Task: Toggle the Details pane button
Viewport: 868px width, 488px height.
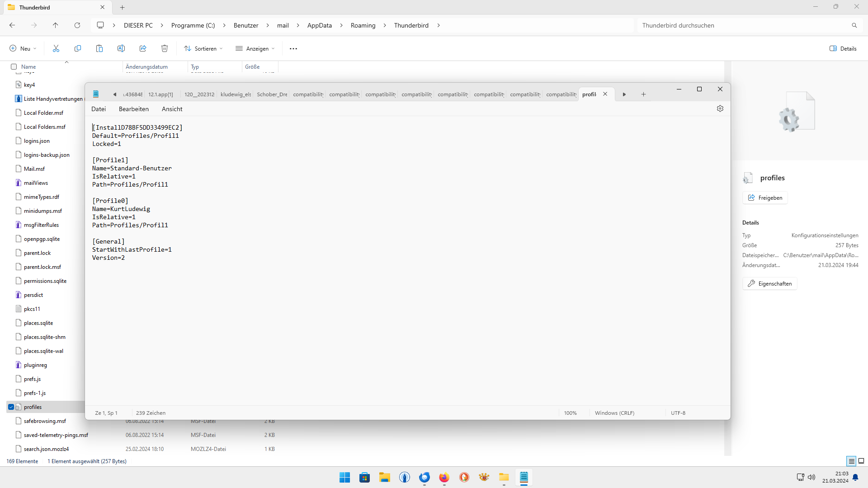Action: coord(843,48)
